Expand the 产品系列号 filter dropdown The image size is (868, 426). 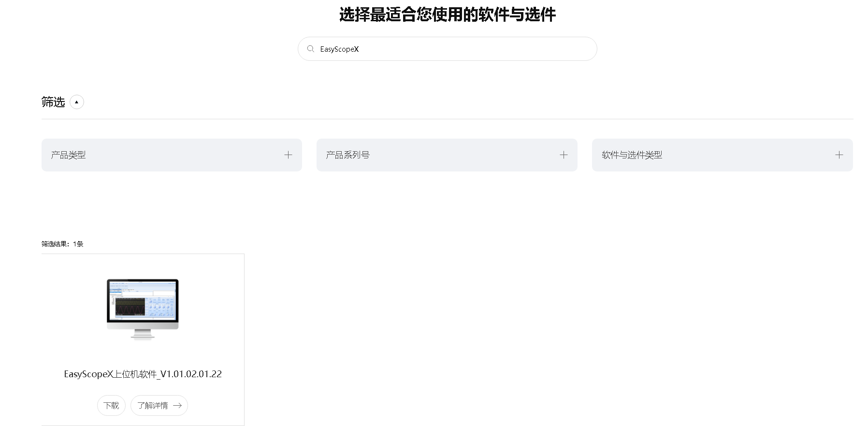pos(447,155)
